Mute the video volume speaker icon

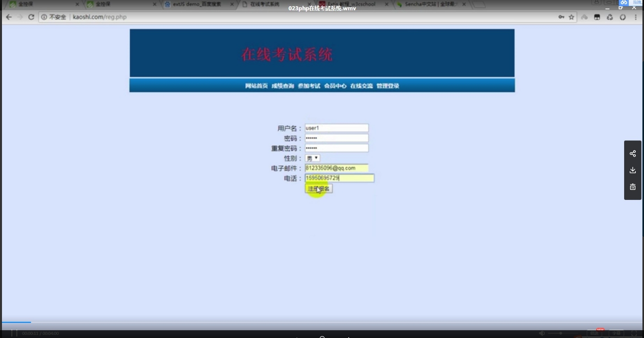[542, 333]
